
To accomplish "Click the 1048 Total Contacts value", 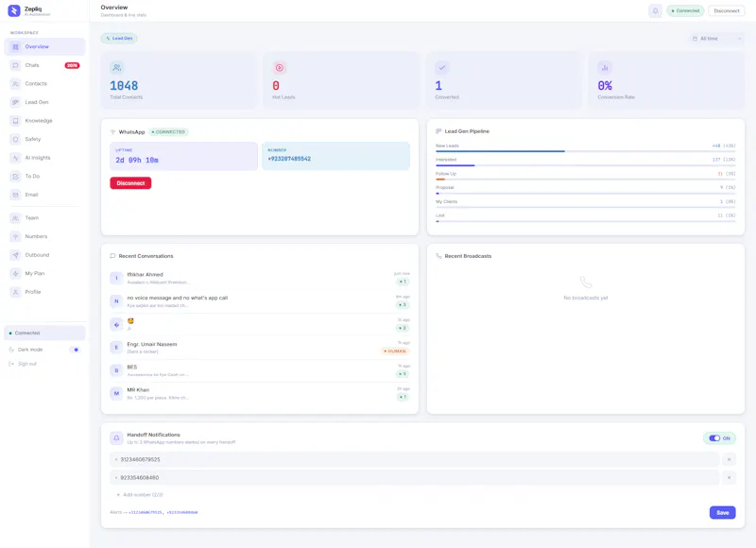I will click(x=124, y=86).
